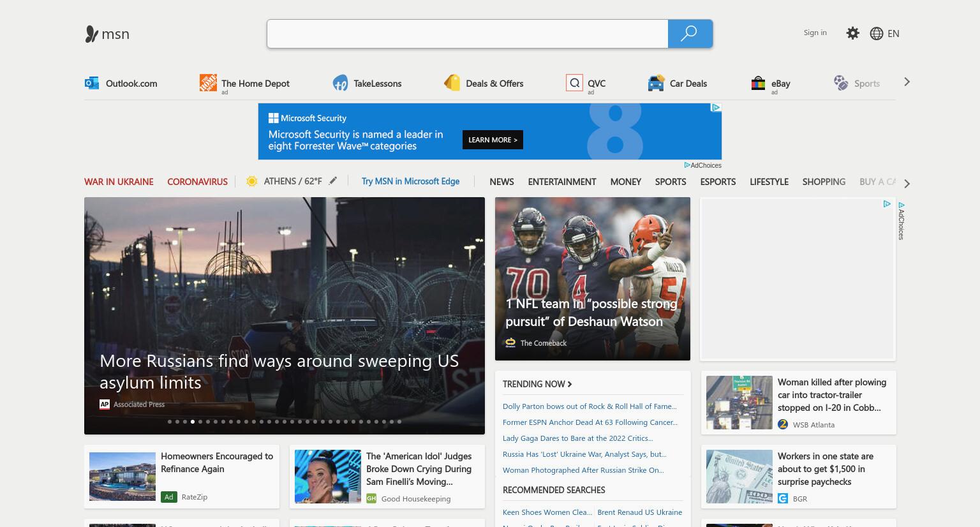The width and height of the screenshot is (980, 527).
Task: Open the TakeLessons shortcut icon
Action: click(340, 83)
